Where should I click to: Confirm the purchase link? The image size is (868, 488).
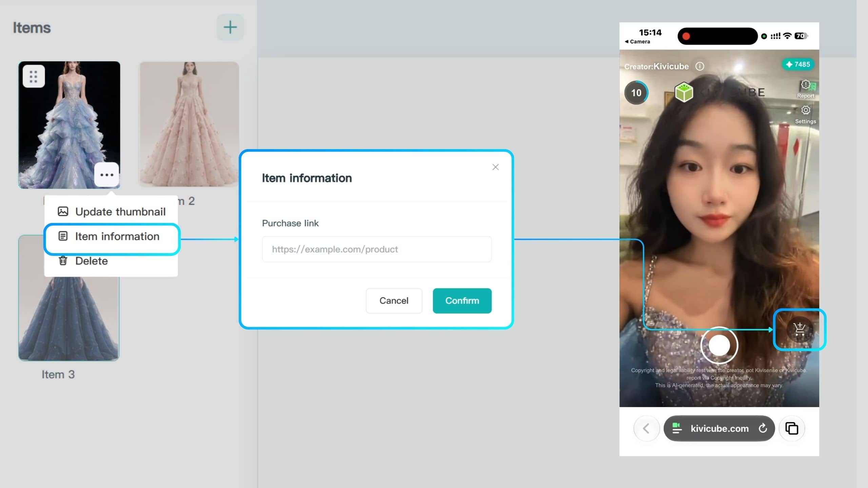tap(462, 301)
